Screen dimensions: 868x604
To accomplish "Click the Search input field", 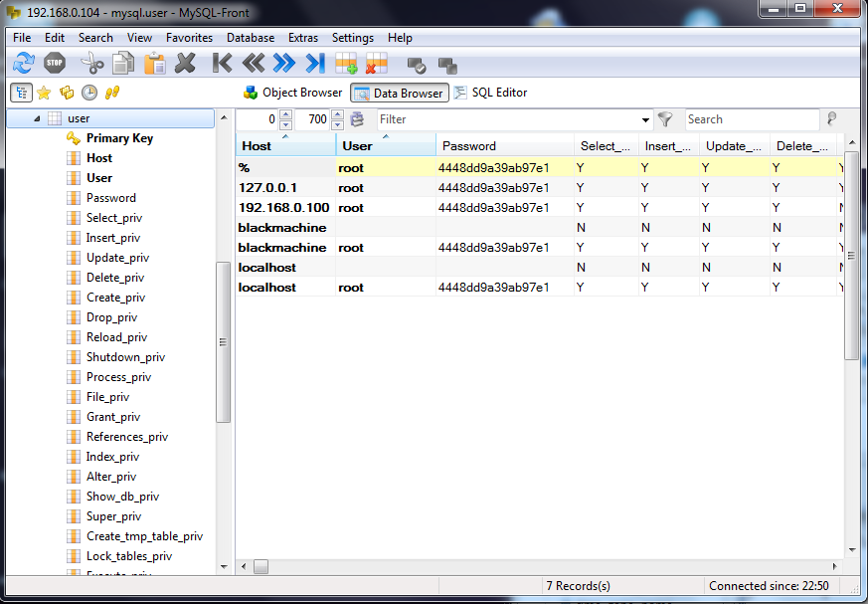I will pyautogui.click(x=752, y=119).
